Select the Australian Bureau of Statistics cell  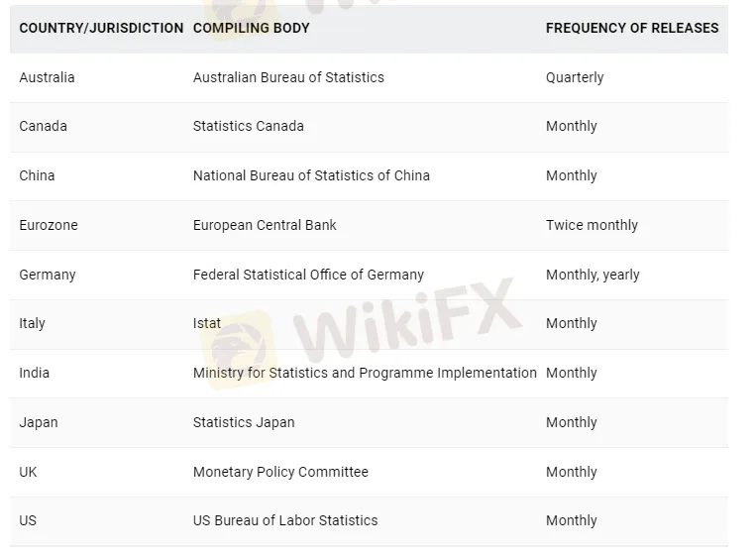click(288, 77)
